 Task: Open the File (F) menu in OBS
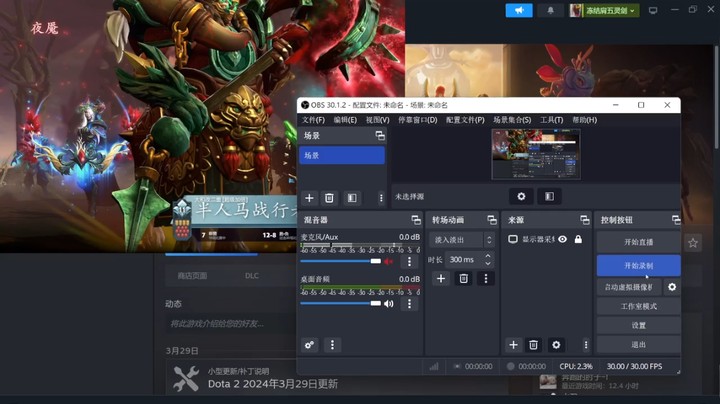click(x=313, y=120)
